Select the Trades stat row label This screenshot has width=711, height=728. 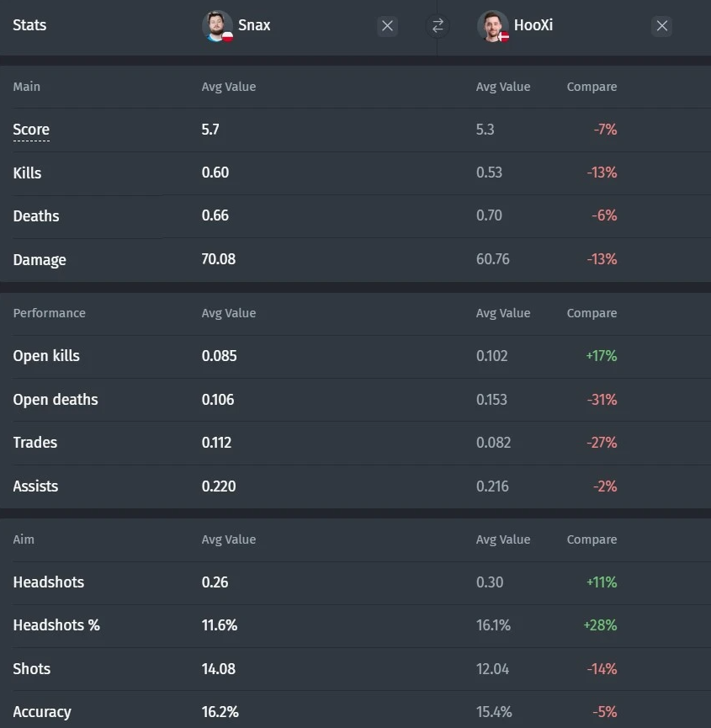(35, 443)
